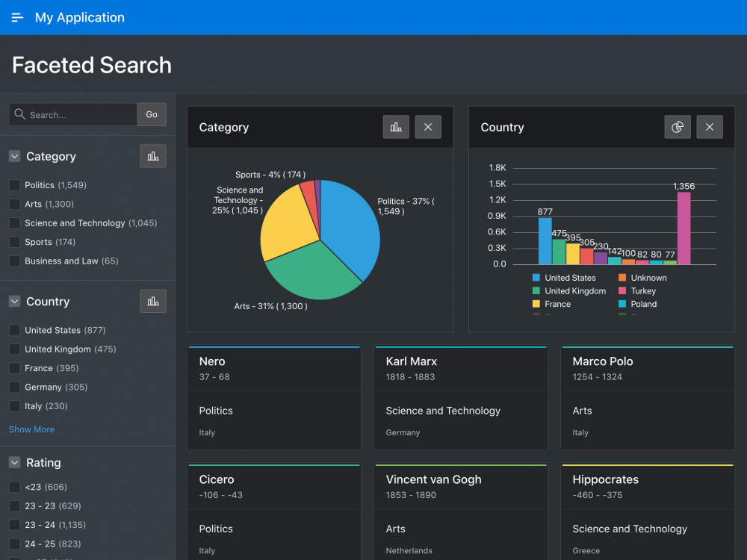Viewport: 747px width, 560px height.
Task: Enable the Science and Technology filter
Action: click(14, 223)
